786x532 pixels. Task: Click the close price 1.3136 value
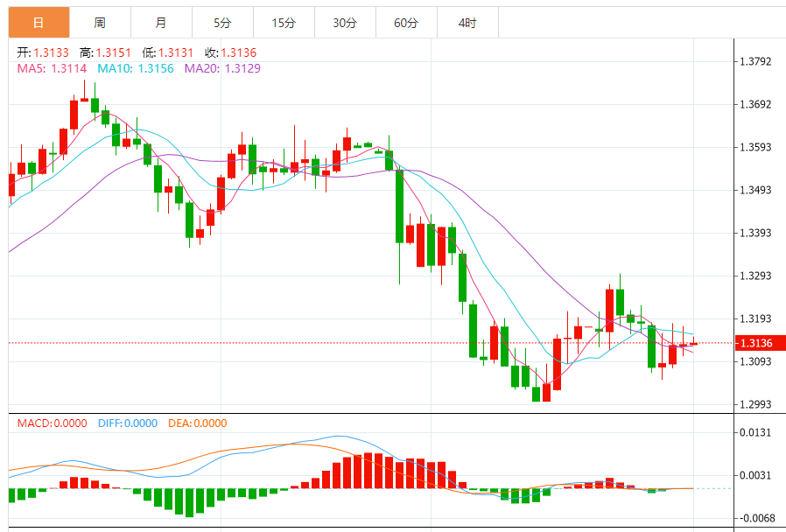coord(239,52)
